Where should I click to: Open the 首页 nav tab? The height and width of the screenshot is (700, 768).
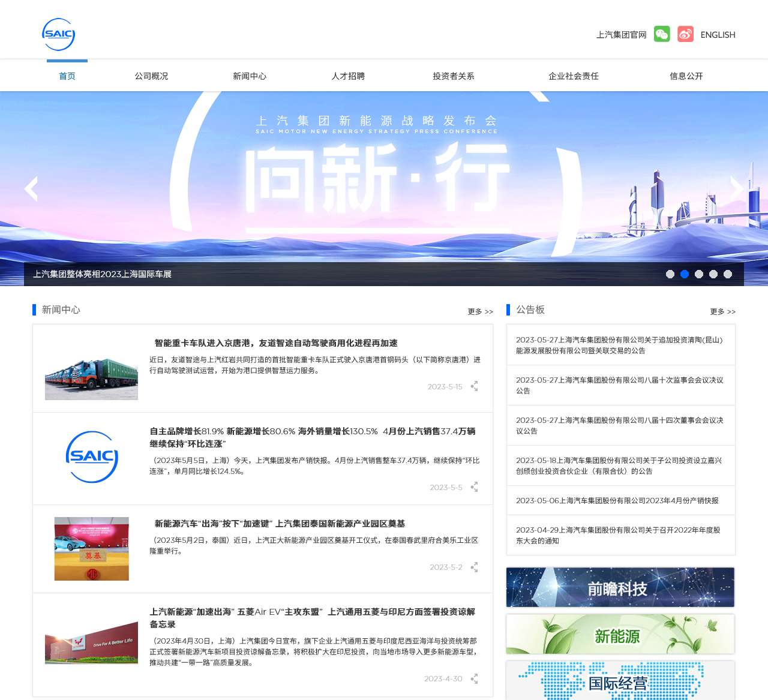tap(67, 76)
